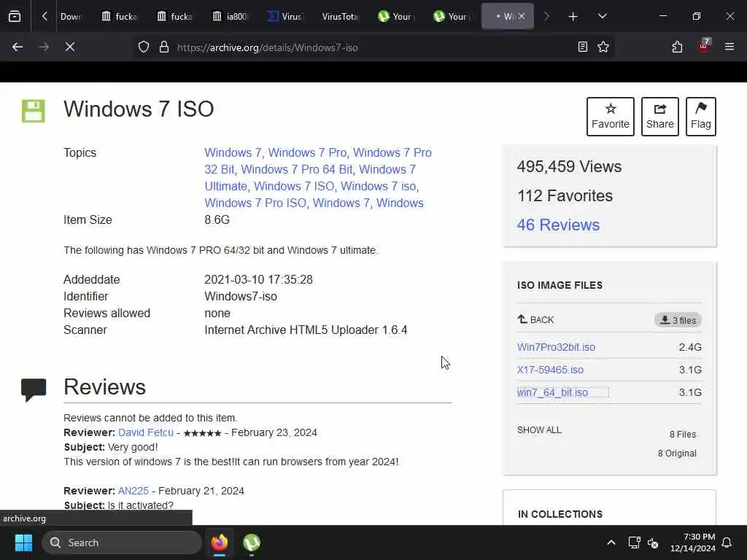The width and height of the screenshot is (747, 560).
Task: Go back one page
Action: (18, 47)
